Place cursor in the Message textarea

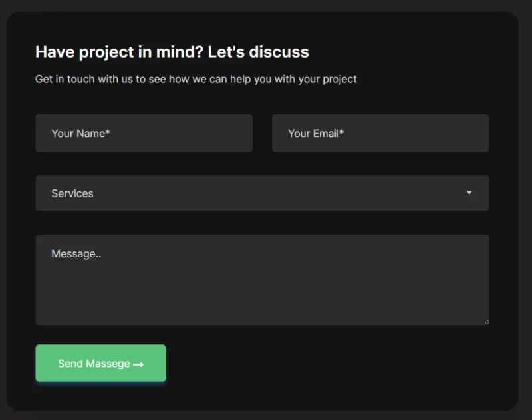262,279
